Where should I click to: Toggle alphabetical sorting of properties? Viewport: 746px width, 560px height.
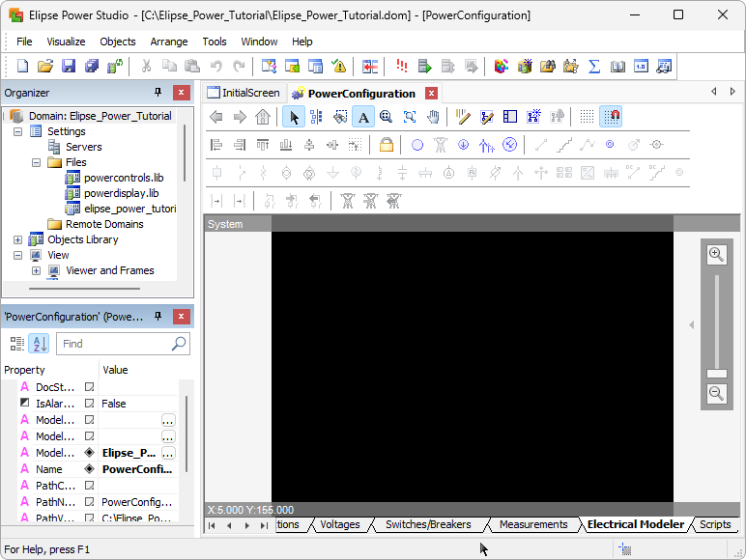pos(39,344)
